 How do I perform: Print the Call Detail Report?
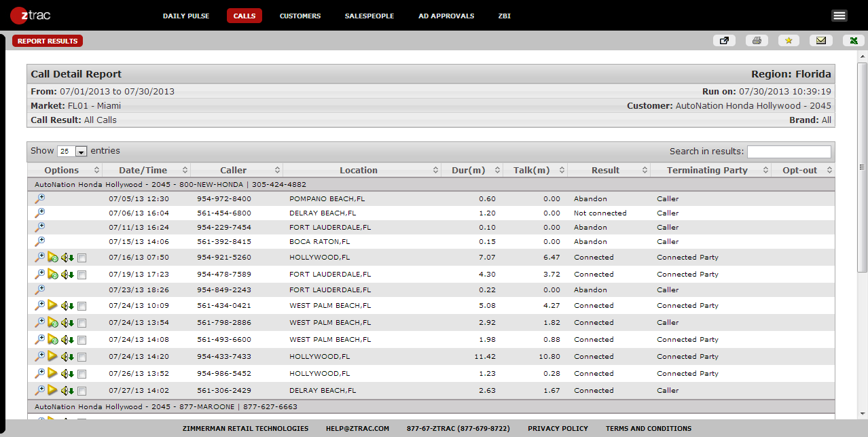[x=757, y=41]
